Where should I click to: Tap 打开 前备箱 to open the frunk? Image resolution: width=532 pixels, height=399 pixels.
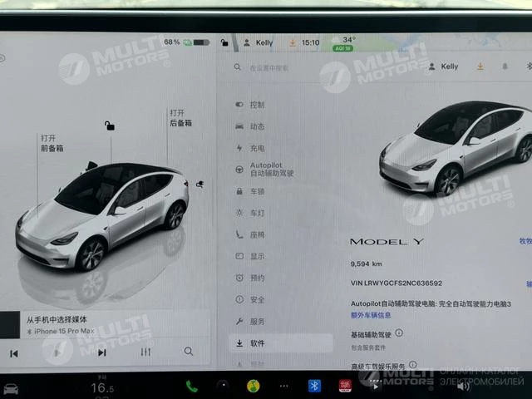[x=52, y=143]
